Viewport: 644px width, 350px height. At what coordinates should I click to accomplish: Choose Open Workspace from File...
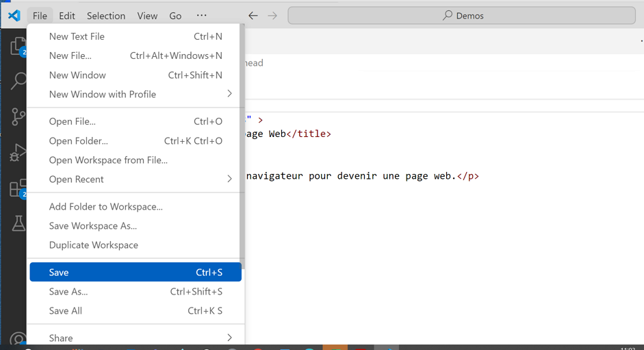coord(136,160)
